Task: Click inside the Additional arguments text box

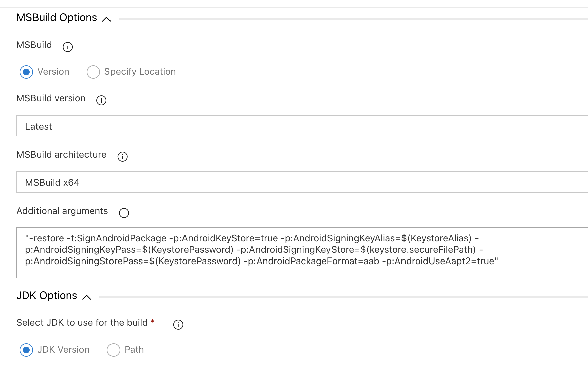Action: click(302, 253)
